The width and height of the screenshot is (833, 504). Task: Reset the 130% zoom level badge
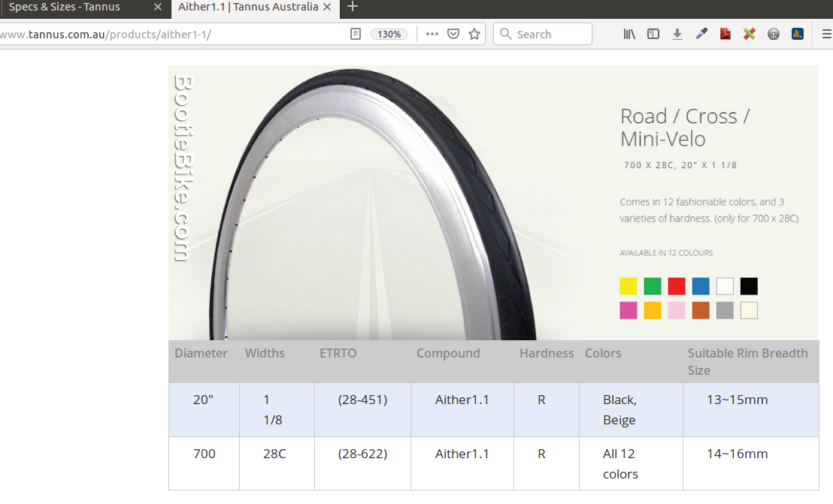(389, 34)
